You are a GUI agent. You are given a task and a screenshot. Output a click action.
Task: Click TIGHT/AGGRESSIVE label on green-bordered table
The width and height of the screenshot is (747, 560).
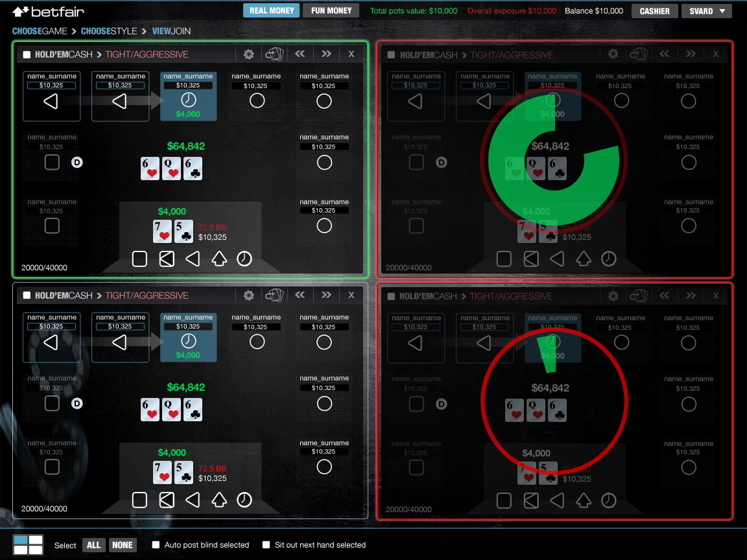pyautogui.click(x=147, y=54)
